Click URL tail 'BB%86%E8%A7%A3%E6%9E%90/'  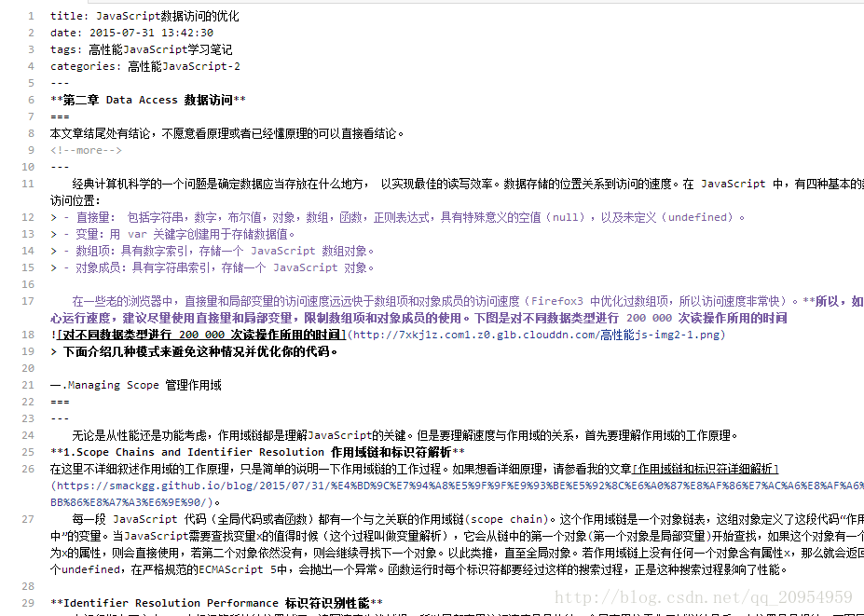(129, 502)
